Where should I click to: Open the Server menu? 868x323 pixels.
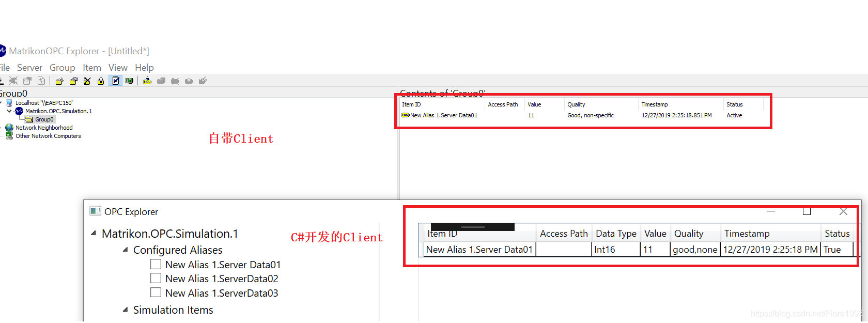[x=29, y=68]
